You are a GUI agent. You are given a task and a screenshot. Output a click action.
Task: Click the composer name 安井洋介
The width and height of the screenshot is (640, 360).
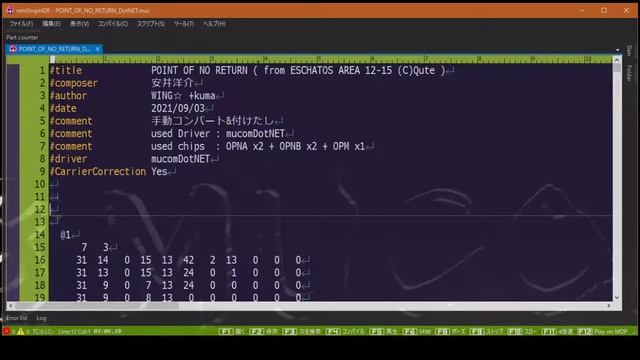point(172,83)
